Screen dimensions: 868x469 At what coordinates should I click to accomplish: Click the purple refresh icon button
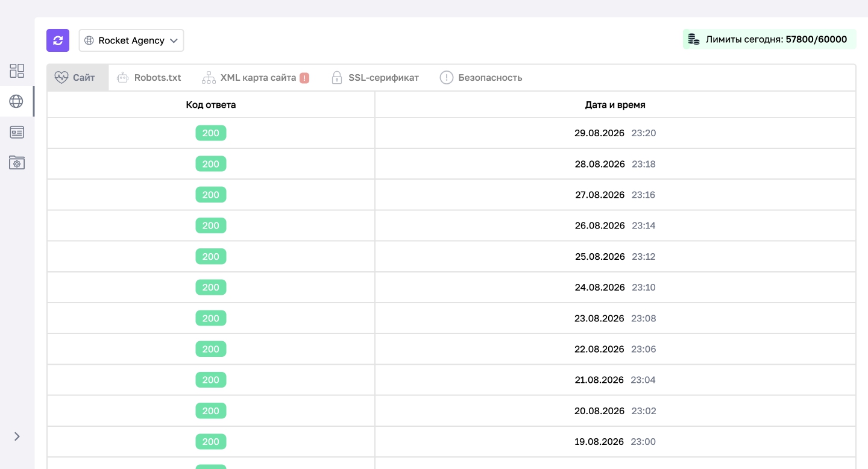58,40
